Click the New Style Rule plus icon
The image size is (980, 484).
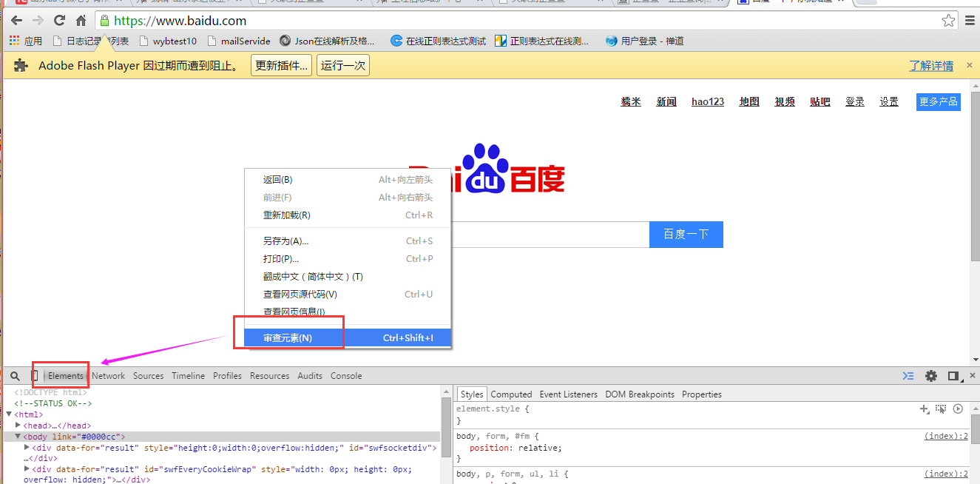point(924,409)
